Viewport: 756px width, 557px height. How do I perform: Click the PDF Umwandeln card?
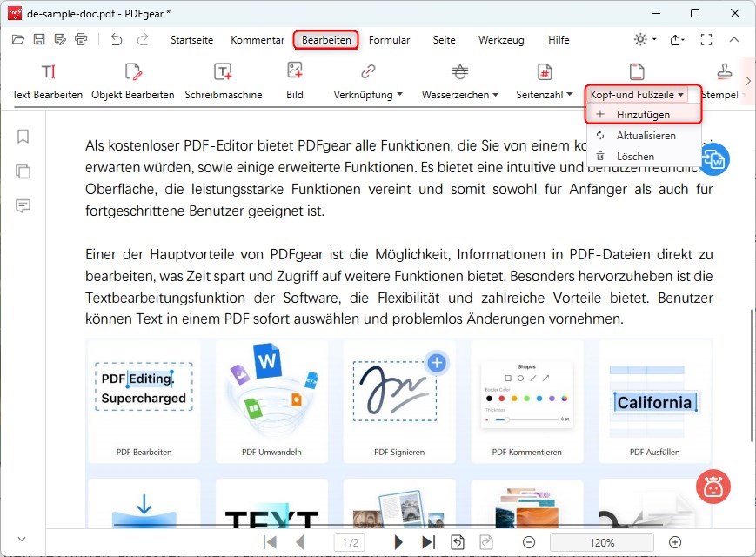271,401
